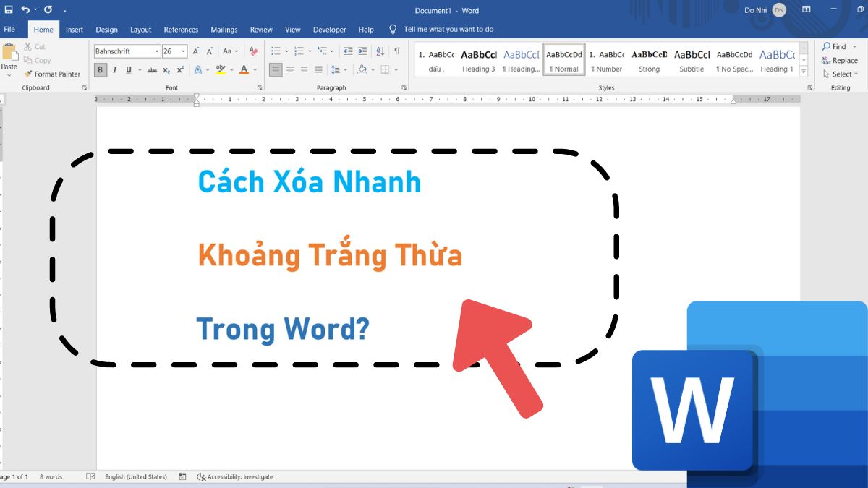Decrease the paragraph indent
This screenshot has width=868, height=488.
(349, 51)
